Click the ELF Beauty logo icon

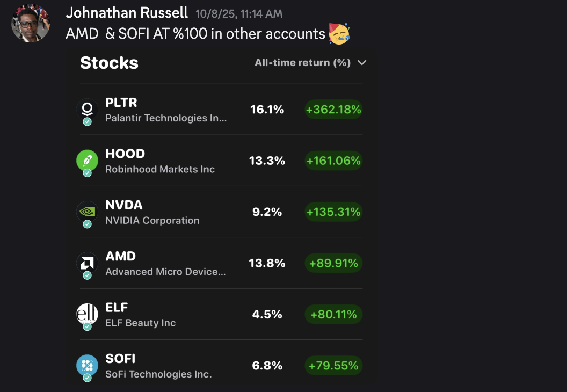pos(87,314)
